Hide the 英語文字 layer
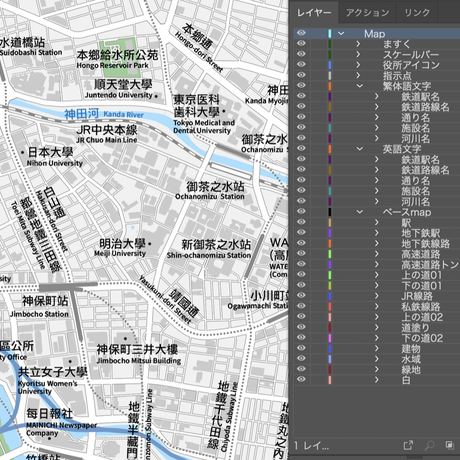Viewport: 460px width, 460px height. (x=301, y=148)
